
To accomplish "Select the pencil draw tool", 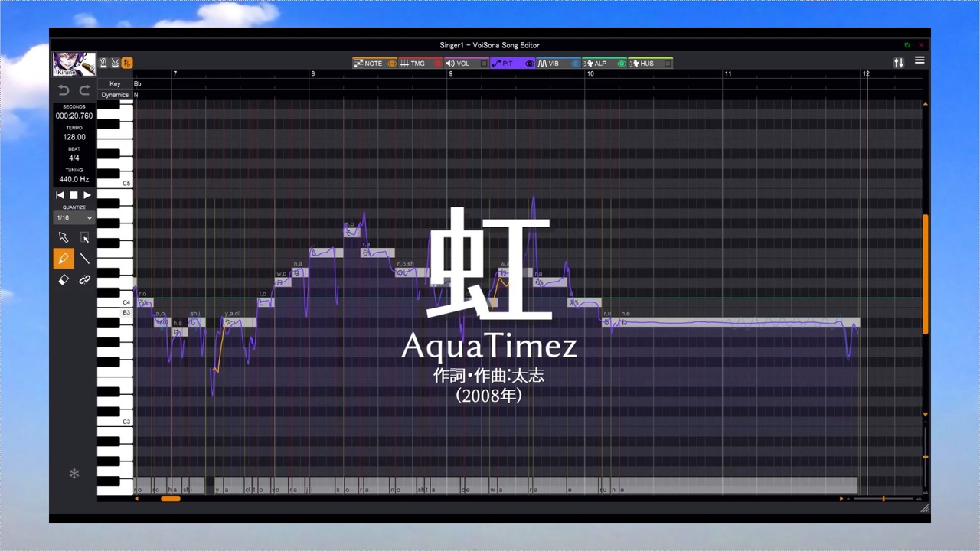I will click(x=64, y=259).
